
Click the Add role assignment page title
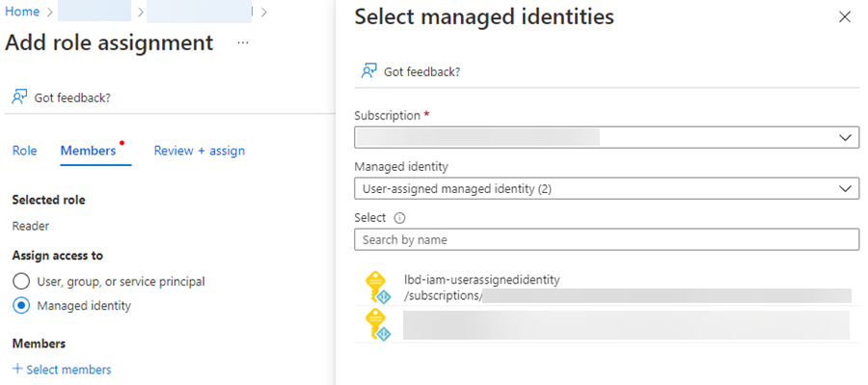coord(109,42)
